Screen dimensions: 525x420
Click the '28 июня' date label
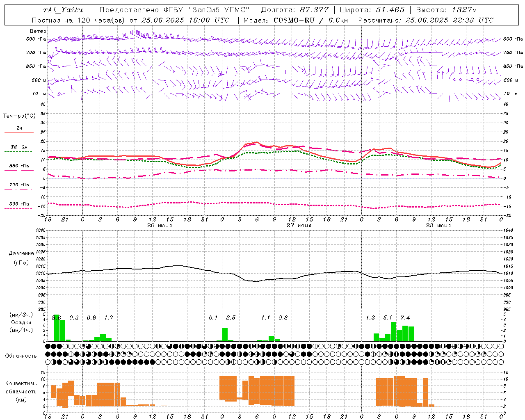(438, 226)
